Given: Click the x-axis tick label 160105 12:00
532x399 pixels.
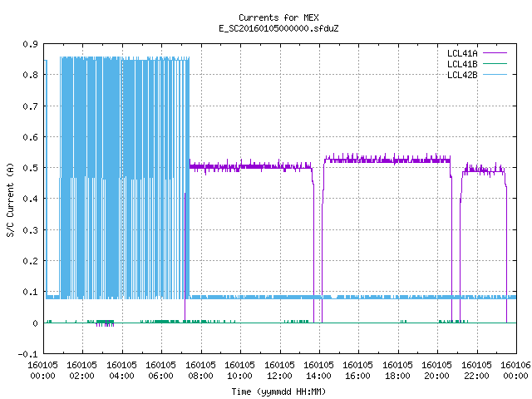Looking at the screenshot, I should [279, 371].
